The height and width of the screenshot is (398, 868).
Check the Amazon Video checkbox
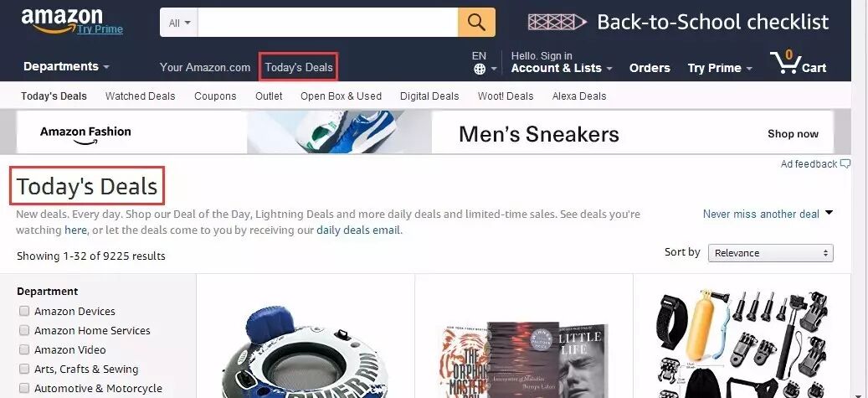click(x=23, y=349)
